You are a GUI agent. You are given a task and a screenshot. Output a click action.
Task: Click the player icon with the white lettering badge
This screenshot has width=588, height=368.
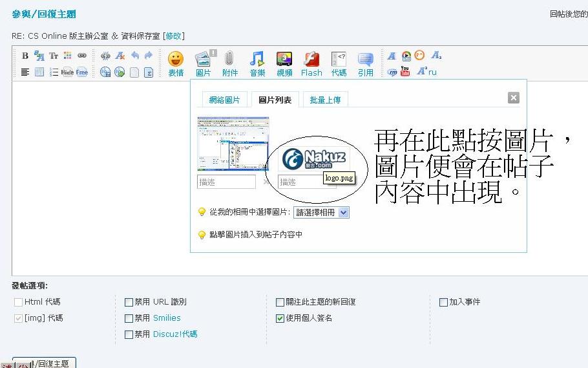coord(406,56)
